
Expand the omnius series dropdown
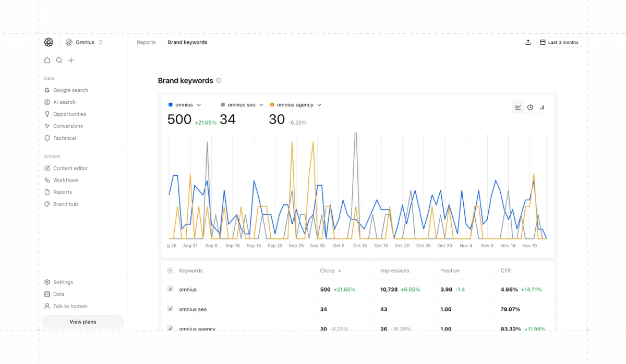click(x=199, y=105)
